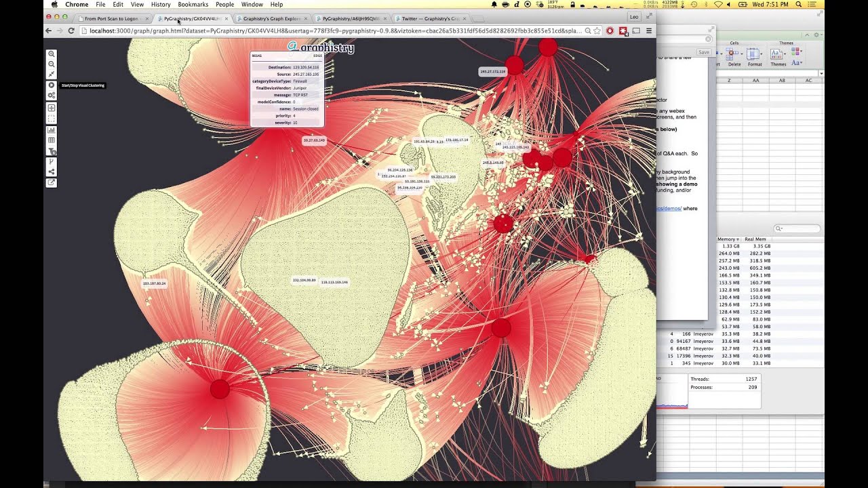Open the layout settings gears icon
868x488 pixels.
pos(51,96)
